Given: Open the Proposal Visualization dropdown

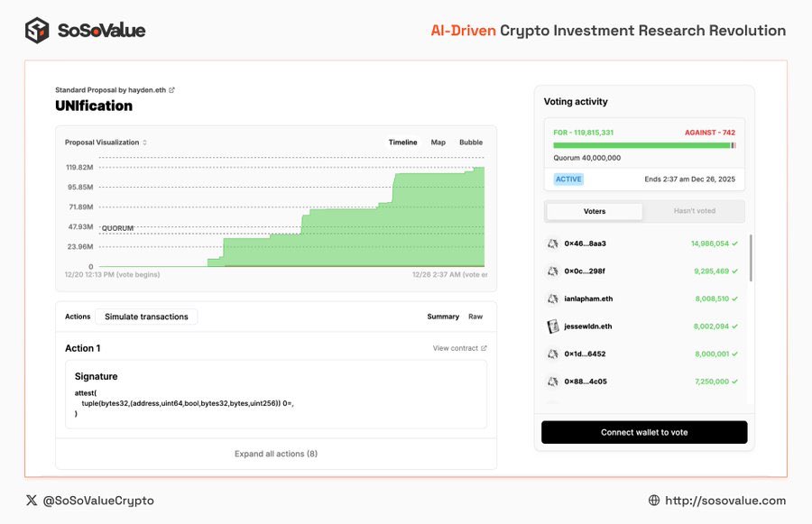Looking at the screenshot, I should click(x=106, y=142).
